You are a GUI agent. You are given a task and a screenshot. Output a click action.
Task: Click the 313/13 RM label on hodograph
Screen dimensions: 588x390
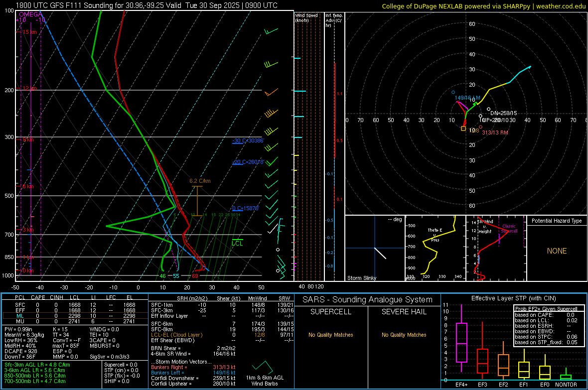[495, 132]
